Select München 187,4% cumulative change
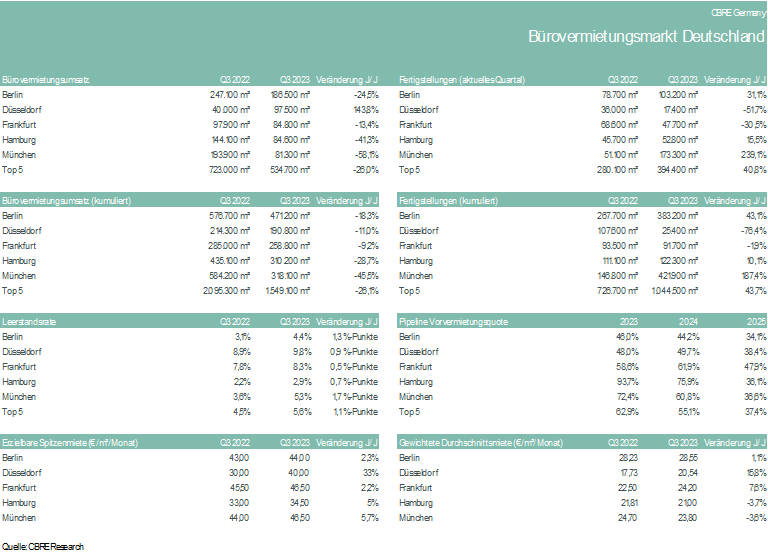The height and width of the screenshot is (553, 768). (754, 276)
